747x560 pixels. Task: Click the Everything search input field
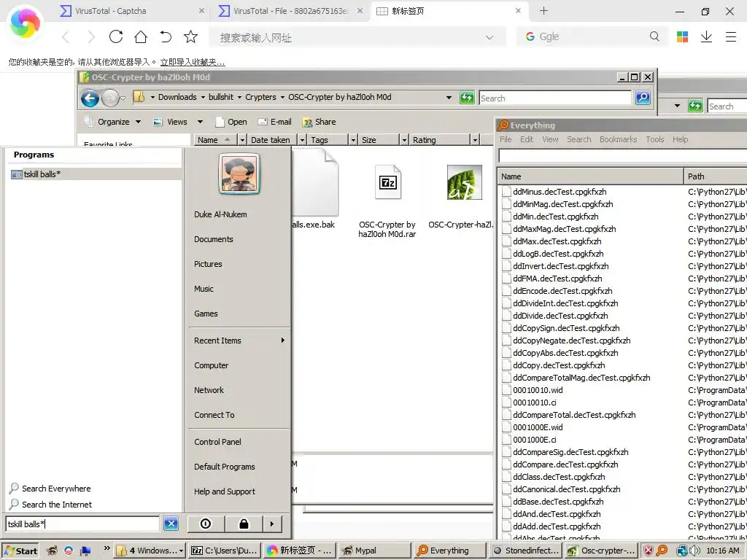(622, 156)
